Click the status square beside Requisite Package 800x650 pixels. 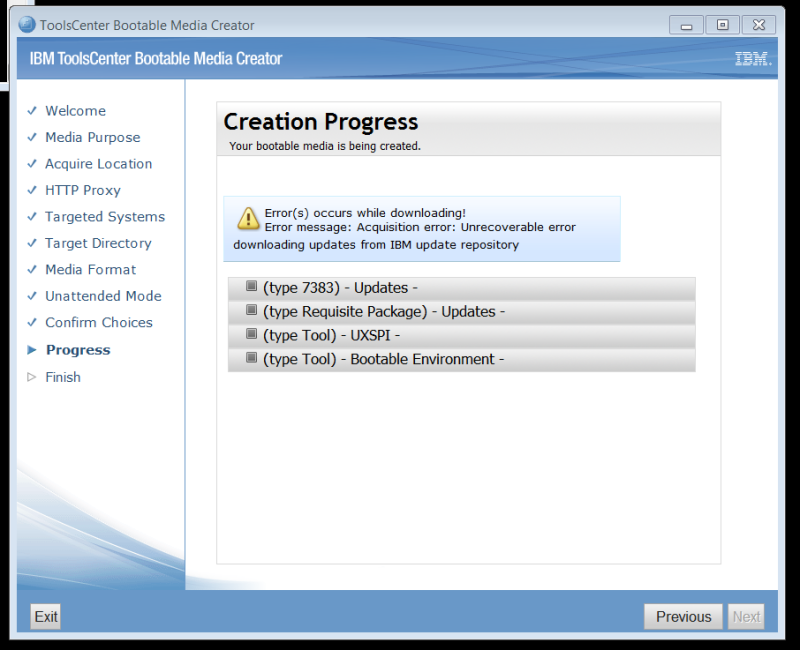251,310
